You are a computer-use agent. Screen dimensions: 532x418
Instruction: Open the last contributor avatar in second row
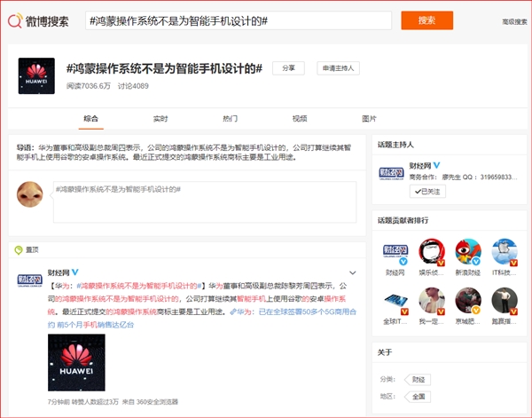click(505, 301)
